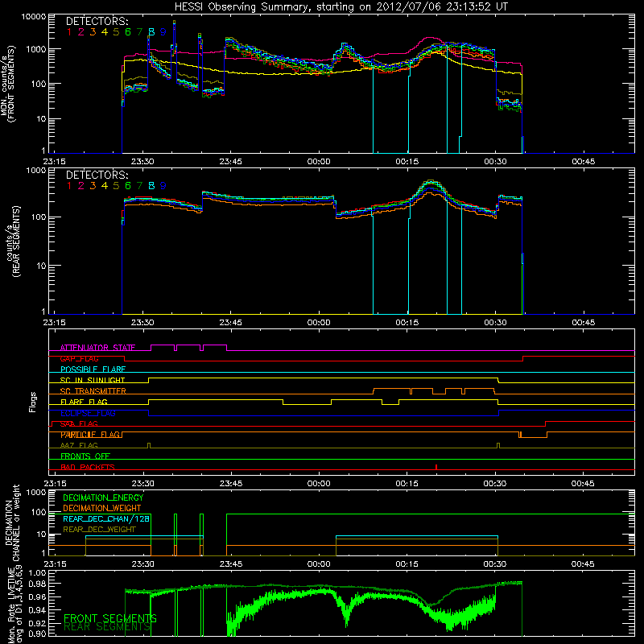Click REAR_DEC_WEIGHT legend entry
Screen dimensions: 644x644
tap(99, 530)
